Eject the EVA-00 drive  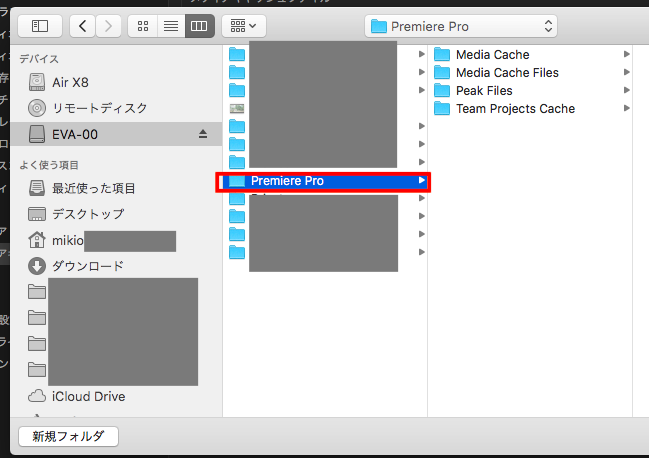click(203, 134)
